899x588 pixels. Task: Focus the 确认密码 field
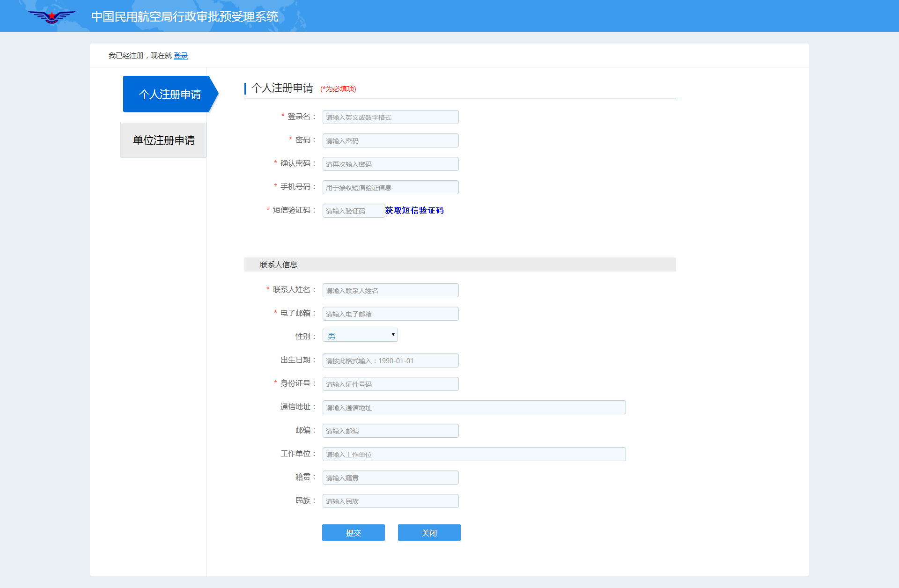click(391, 164)
